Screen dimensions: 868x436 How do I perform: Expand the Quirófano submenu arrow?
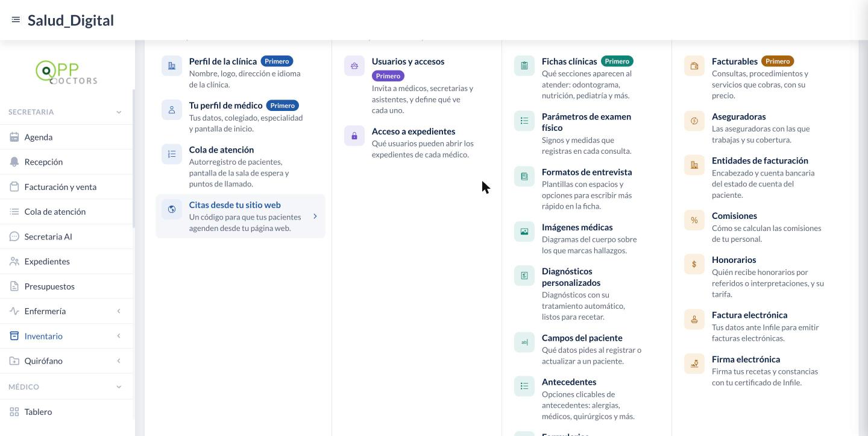coord(119,361)
